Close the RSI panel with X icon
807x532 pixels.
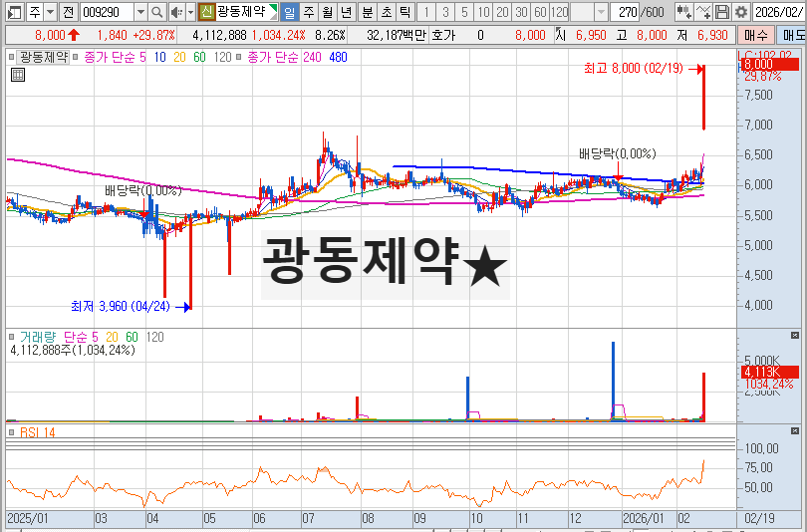[795, 430]
